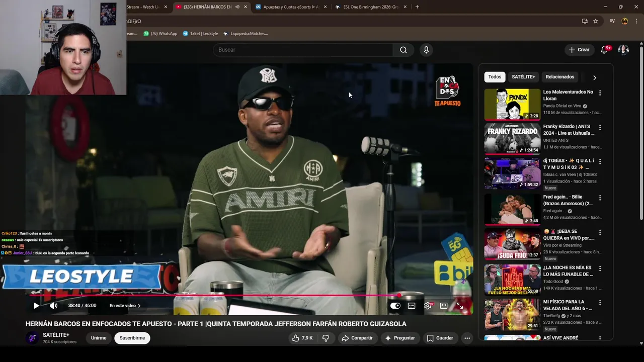Open options menu for 'LA NOCHE ES MÍA' video
This screenshot has height=362, width=644.
click(x=600, y=268)
